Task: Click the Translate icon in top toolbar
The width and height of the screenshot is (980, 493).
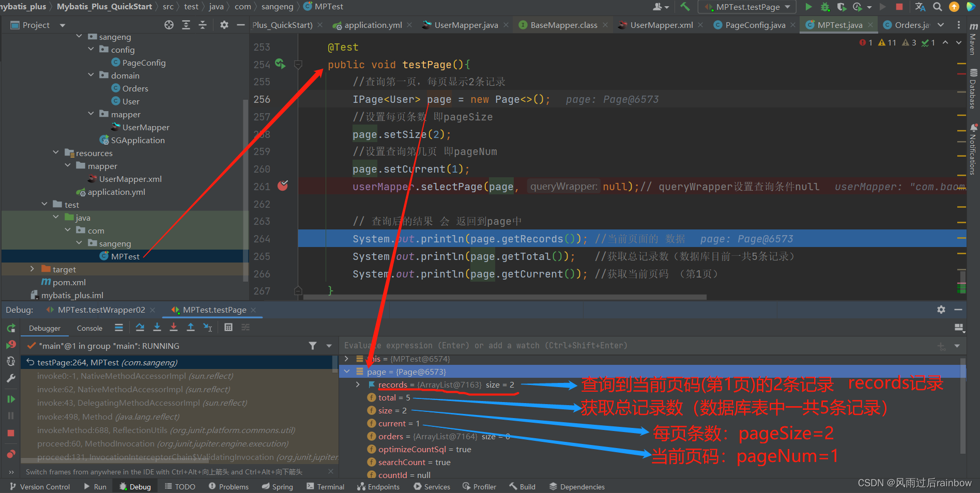Action: 921,7
